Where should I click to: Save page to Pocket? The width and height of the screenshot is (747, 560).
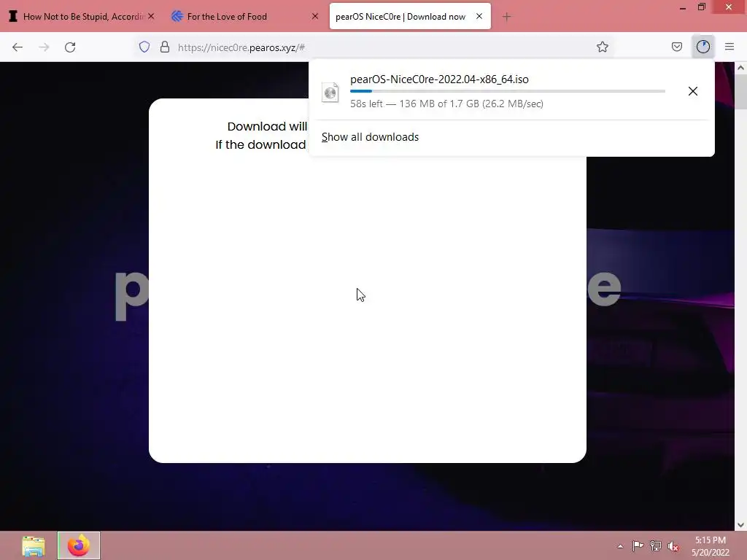(x=676, y=47)
